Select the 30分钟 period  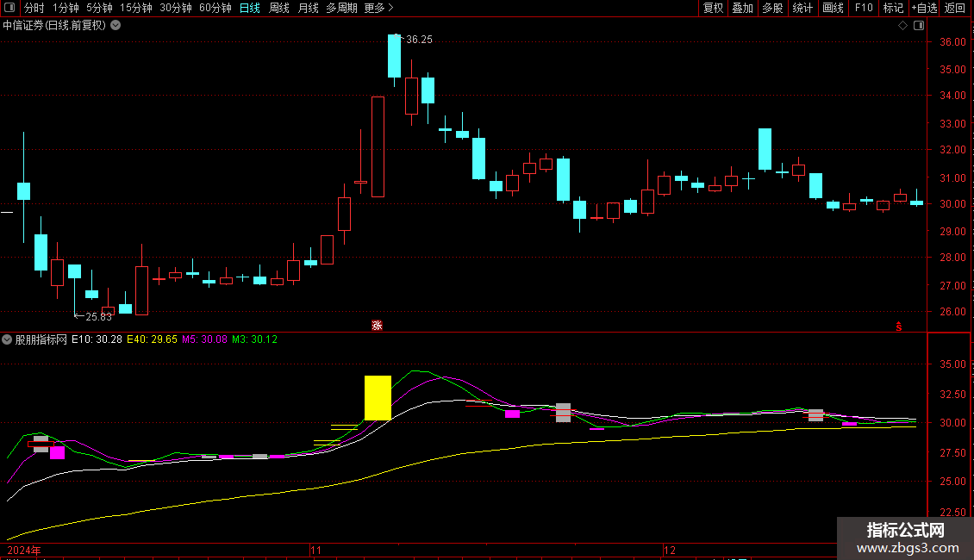[x=176, y=8]
